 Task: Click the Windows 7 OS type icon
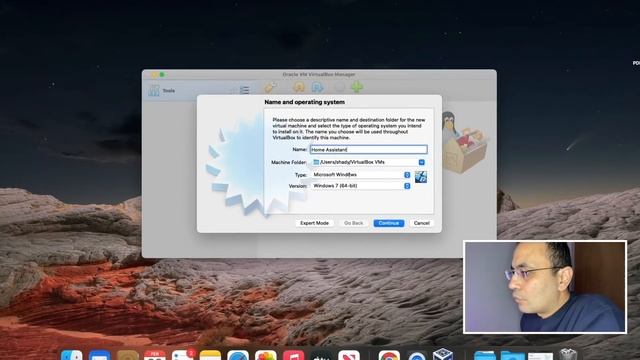tap(421, 177)
